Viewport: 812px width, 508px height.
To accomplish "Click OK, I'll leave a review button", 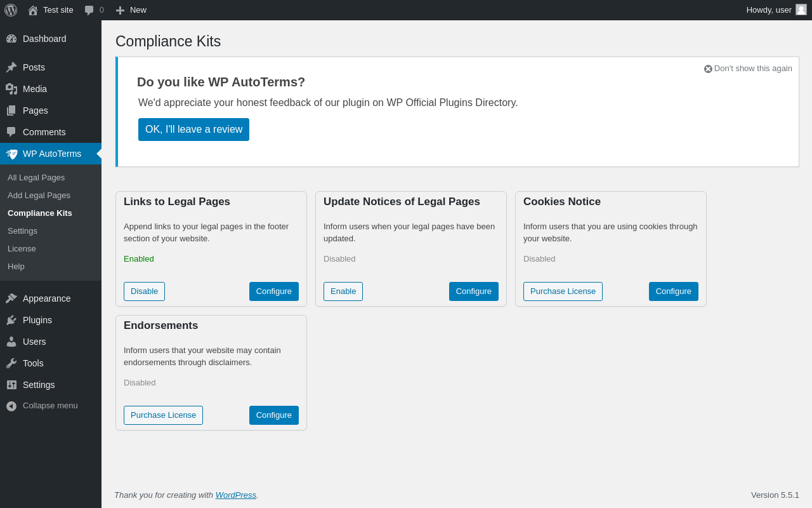I will tap(193, 130).
